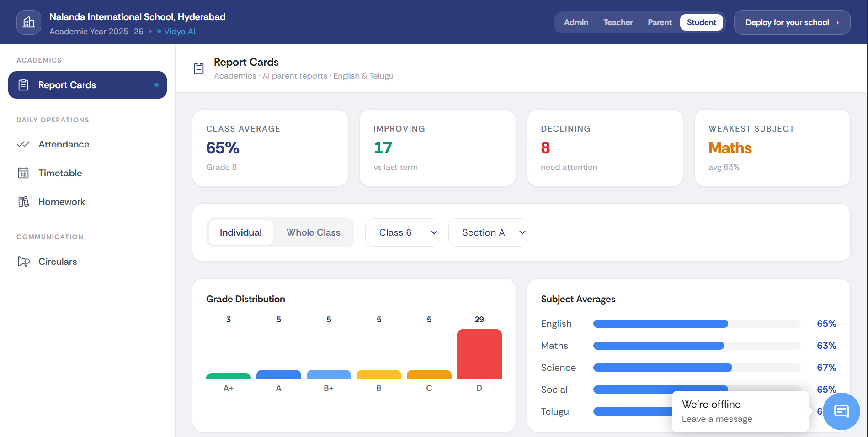This screenshot has width=868, height=437.
Task: Click the Attendance double-check icon
Action: (x=23, y=144)
